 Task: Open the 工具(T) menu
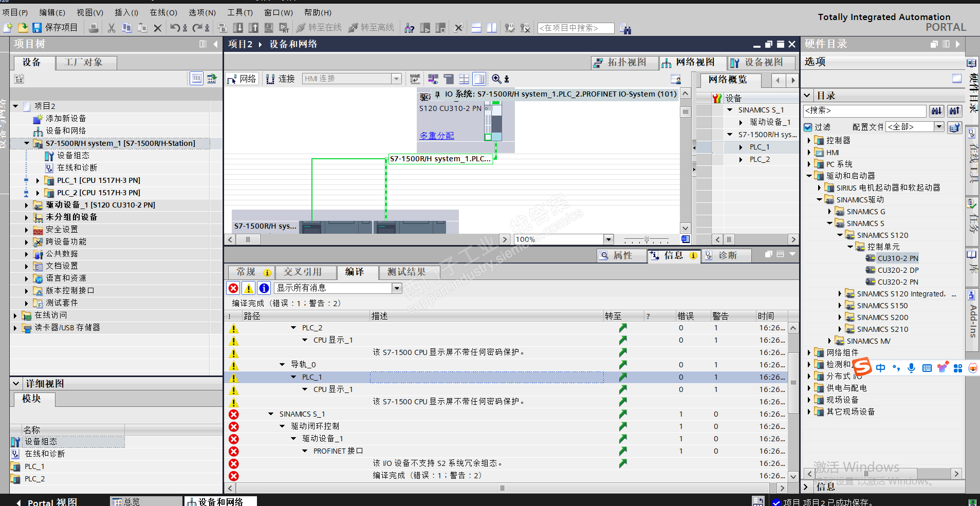pyautogui.click(x=240, y=12)
